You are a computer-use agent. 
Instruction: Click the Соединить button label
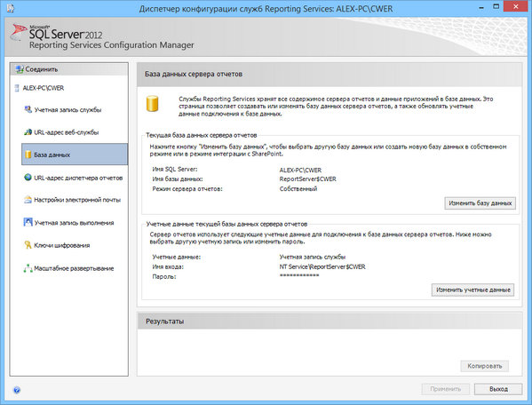pos(42,69)
